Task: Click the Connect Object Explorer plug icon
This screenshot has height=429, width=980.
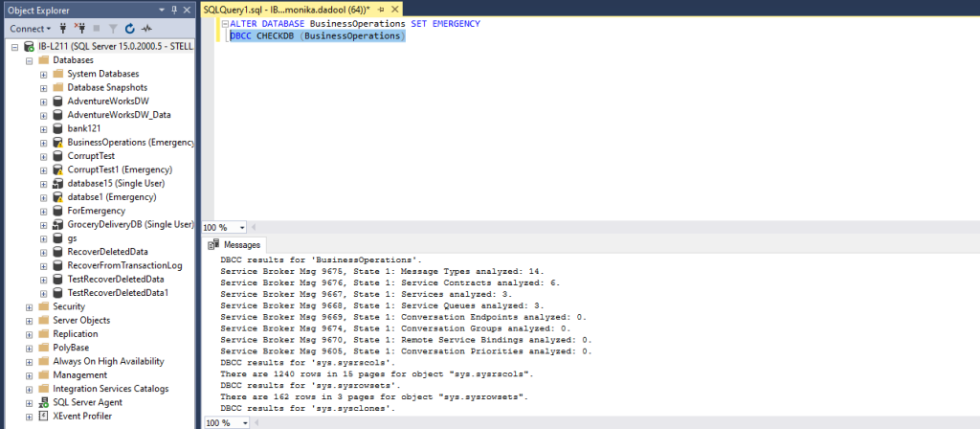Action: point(62,29)
